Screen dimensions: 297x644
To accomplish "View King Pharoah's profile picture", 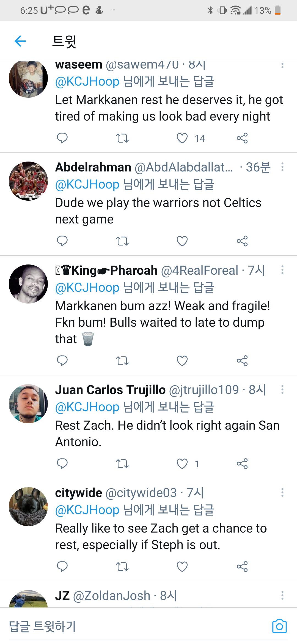I will [28, 284].
